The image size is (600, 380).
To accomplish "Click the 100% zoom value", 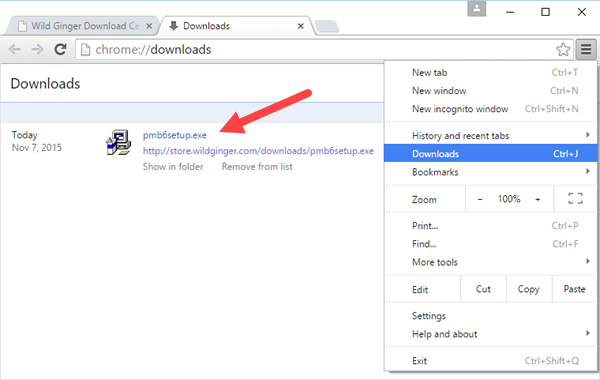I will click(509, 199).
